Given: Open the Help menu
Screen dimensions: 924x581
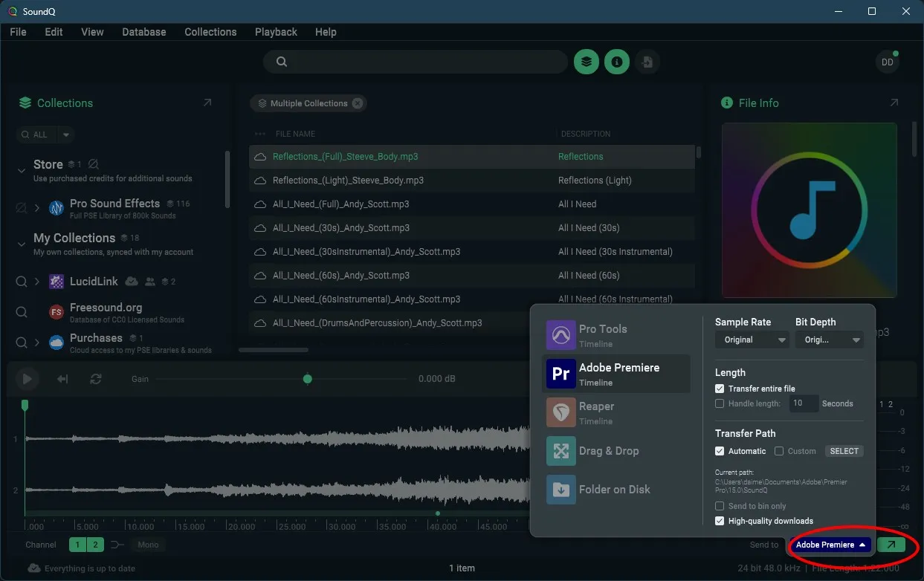Looking at the screenshot, I should pyautogui.click(x=326, y=32).
